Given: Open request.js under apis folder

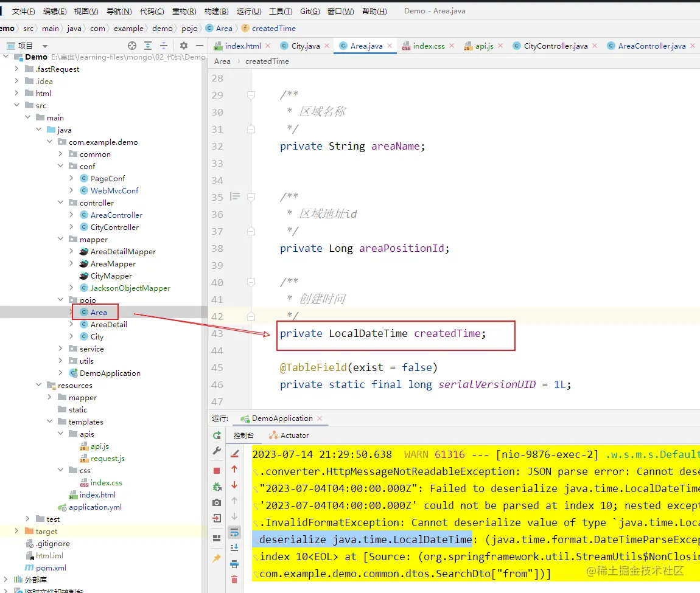Looking at the screenshot, I should 107,458.
